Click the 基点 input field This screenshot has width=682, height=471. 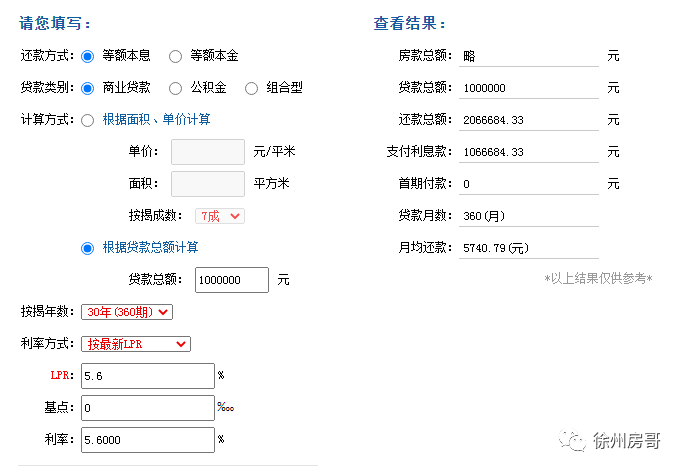pyautogui.click(x=149, y=408)
